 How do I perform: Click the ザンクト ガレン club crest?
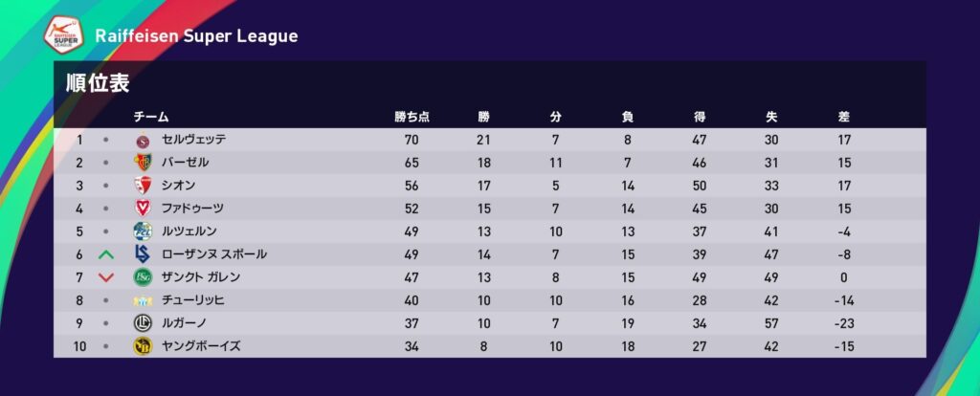click(142, 277)
